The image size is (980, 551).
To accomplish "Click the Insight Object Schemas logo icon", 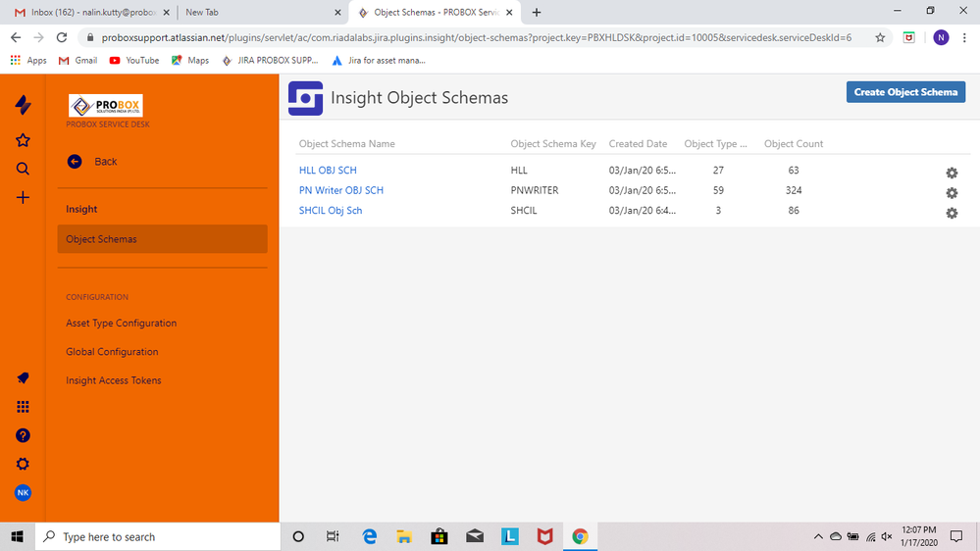I will [306, 98].
